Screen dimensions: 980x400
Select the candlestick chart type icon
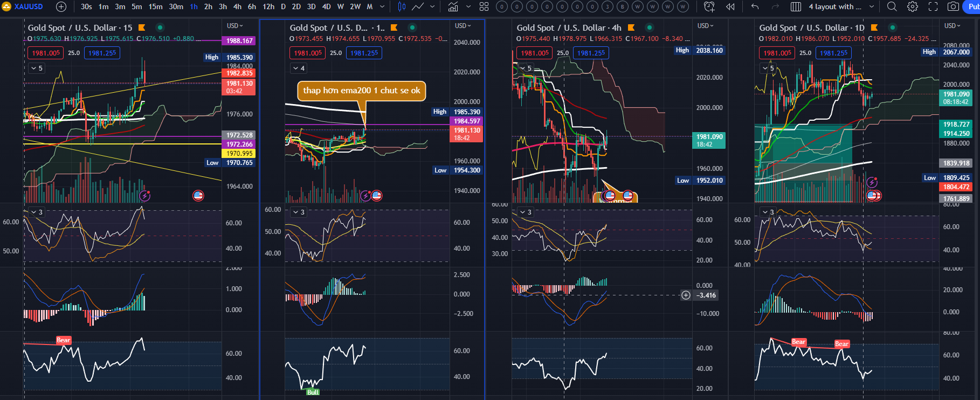pyautogui.click(x=402, y=6)
